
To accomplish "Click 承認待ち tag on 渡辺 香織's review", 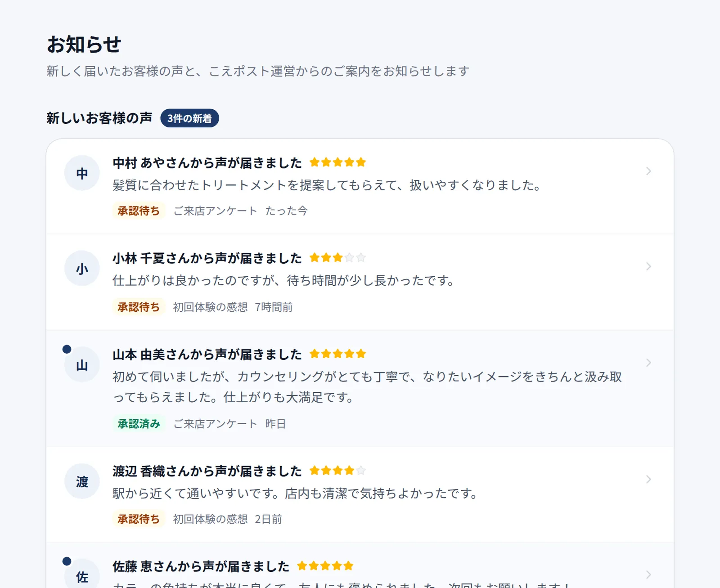I will pos(139,519).
